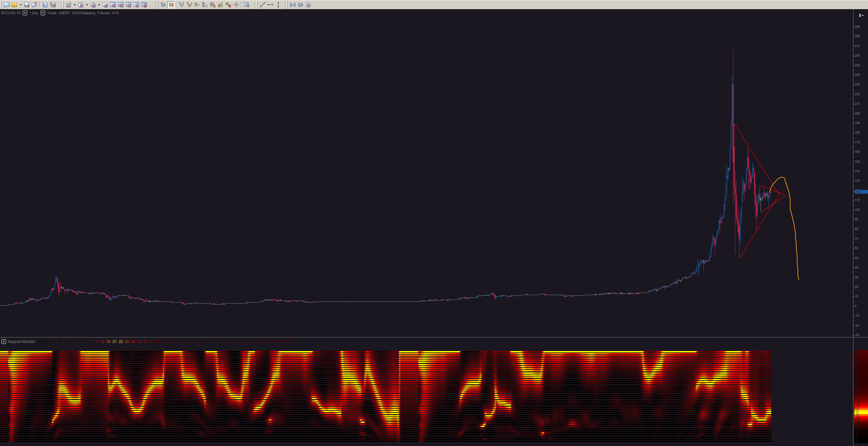Image resolution: width=868 pixels, height=446 pixels.
Task: Click the Trade label in header
Action: (x=52, y=13)
